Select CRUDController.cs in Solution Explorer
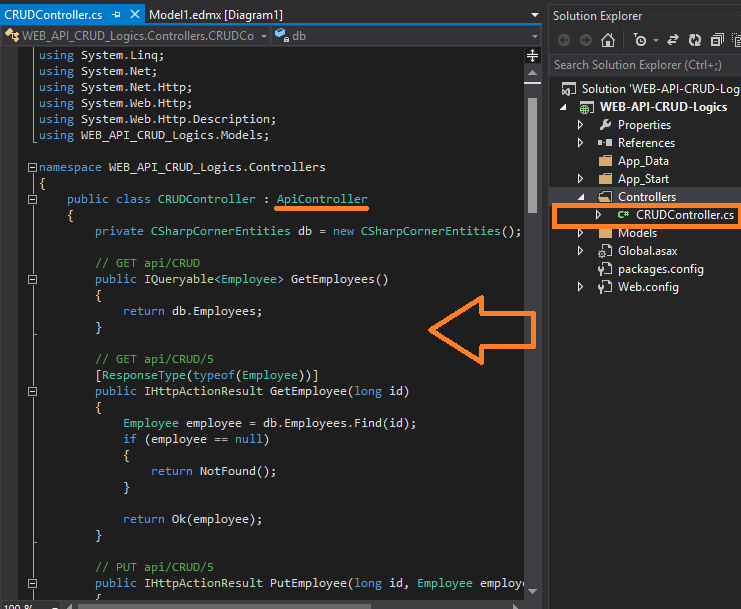 click(x=684, y=215)
